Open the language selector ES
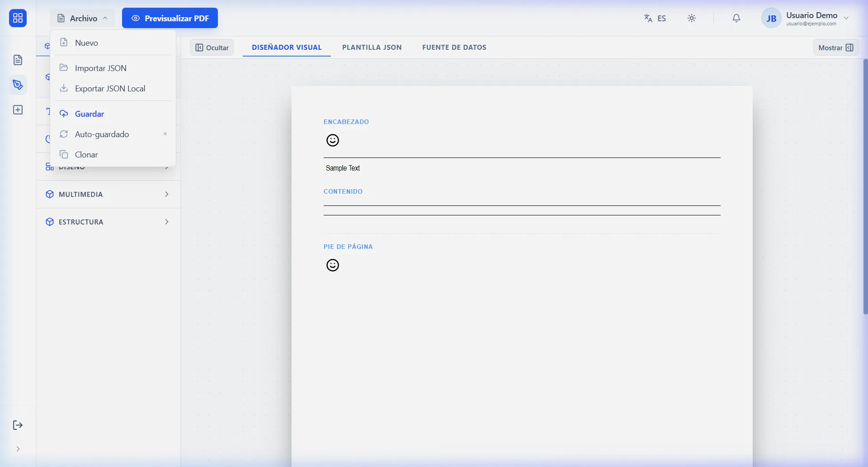Screen dimensions: 868x467 point(655,18)
